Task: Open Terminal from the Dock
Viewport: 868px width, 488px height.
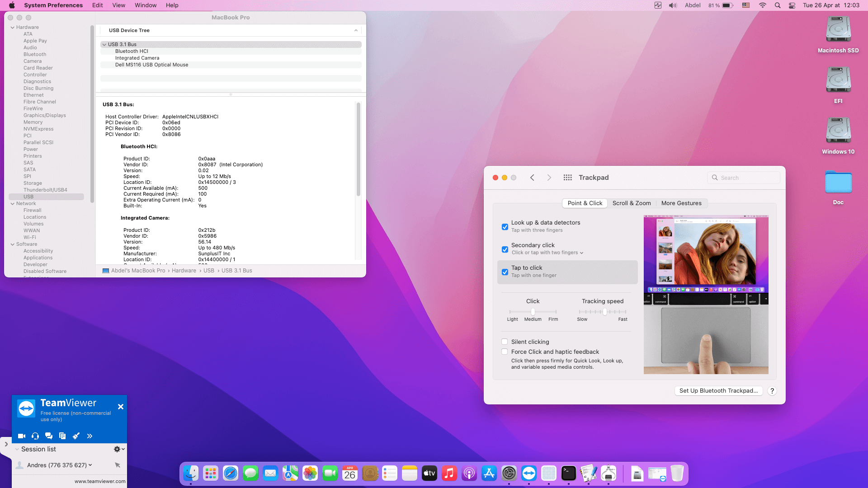Action: [569, 474]
